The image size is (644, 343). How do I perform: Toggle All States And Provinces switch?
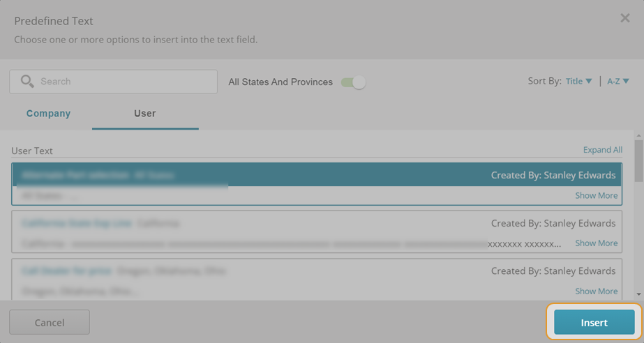[x=353, y=82]
